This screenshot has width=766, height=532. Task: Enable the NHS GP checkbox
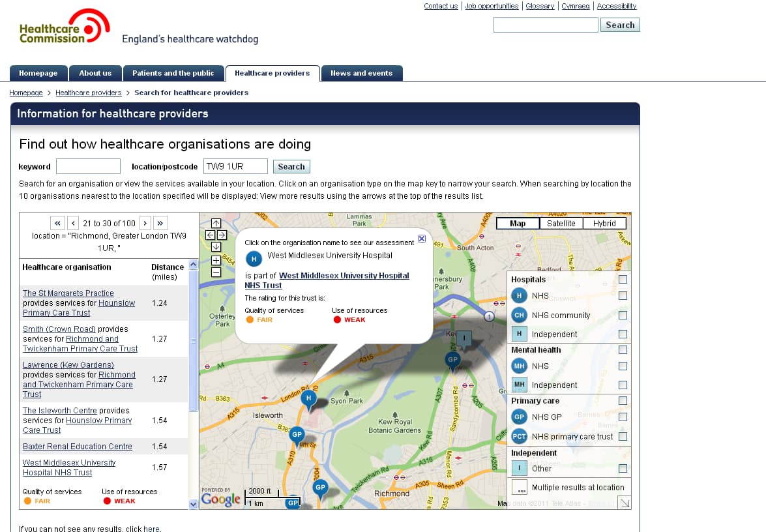pyautogui.click(x=623, y=417)
